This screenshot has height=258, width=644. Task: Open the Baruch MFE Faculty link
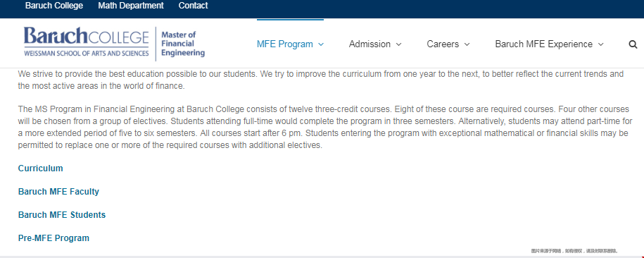click(x=58, y=192)
